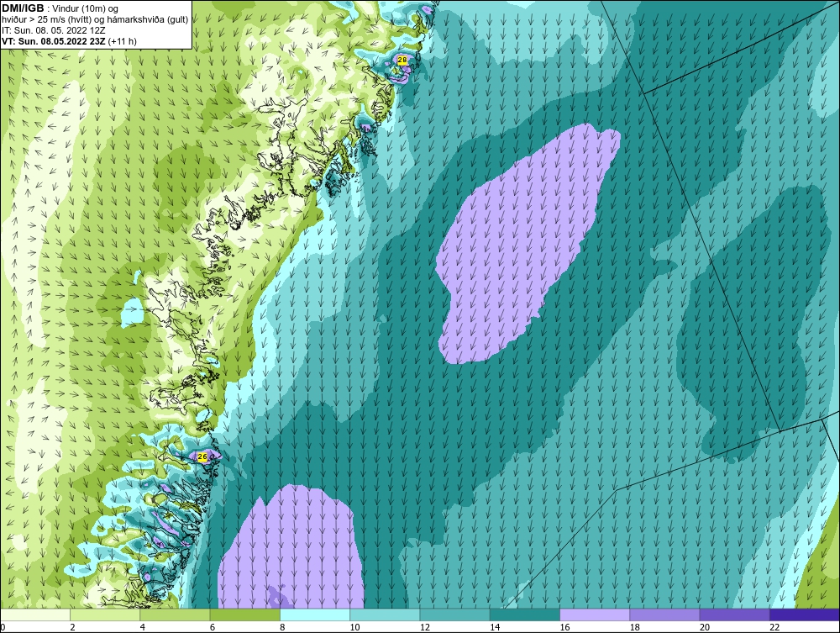The image size is (840, 633).
Task: Select the 18–20 m/s purple swatch
Action: [664, 615]
